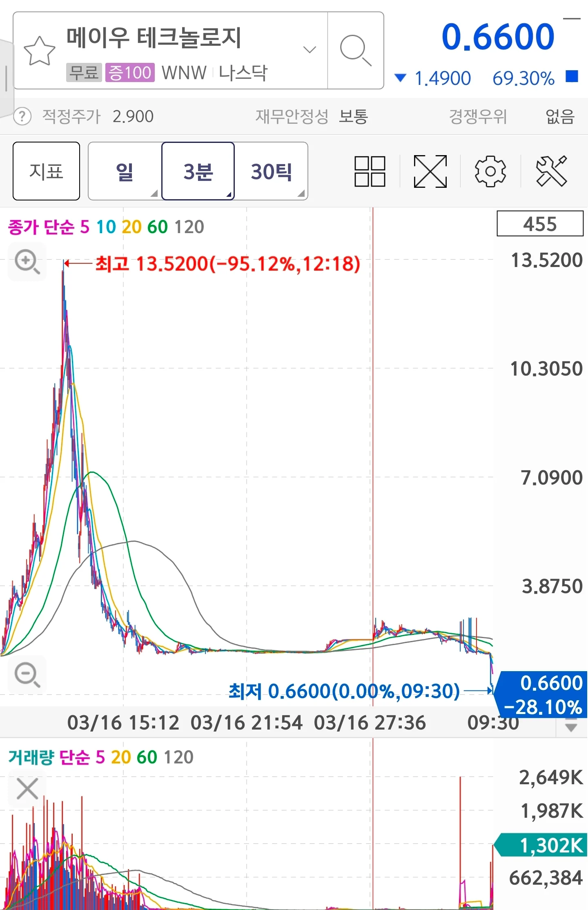Switch to the 30틱 tick chart tab
The height and width of the screenshot is (910, 588).
pos(271,171)
